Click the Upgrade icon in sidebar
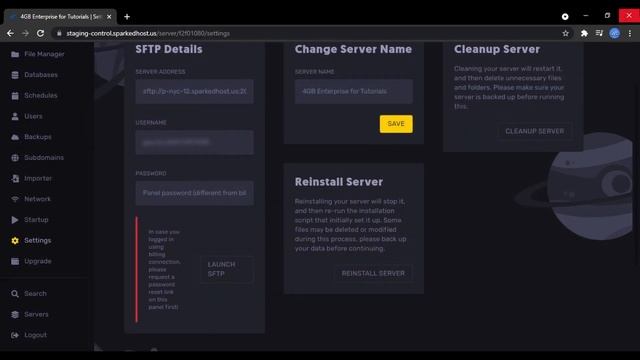Screen dimensions: 640x360 pos(15,261)
